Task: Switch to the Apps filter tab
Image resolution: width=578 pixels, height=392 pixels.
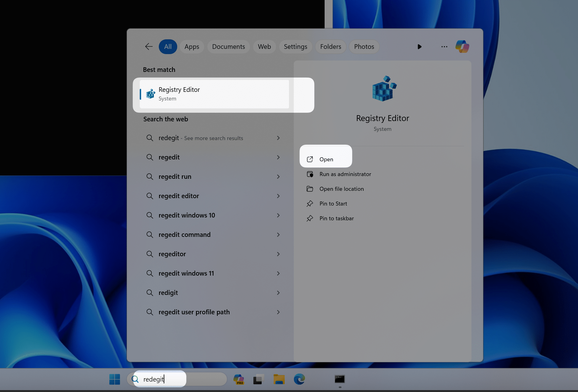Action: tap(192, 47)
